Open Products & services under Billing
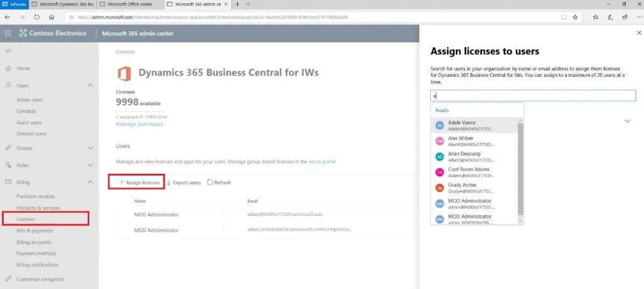Image resolution: width=644 pixels, height=289 pixels. tap(38, 208)
